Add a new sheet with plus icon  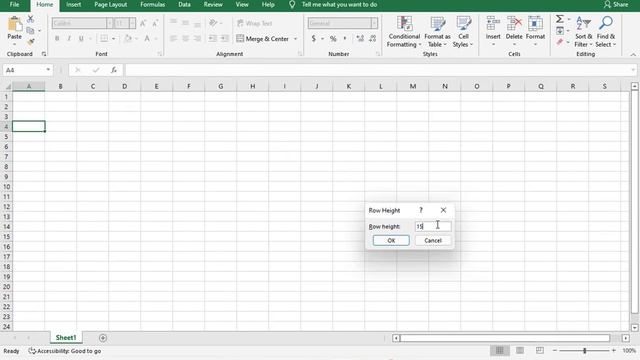pos(103,338)
